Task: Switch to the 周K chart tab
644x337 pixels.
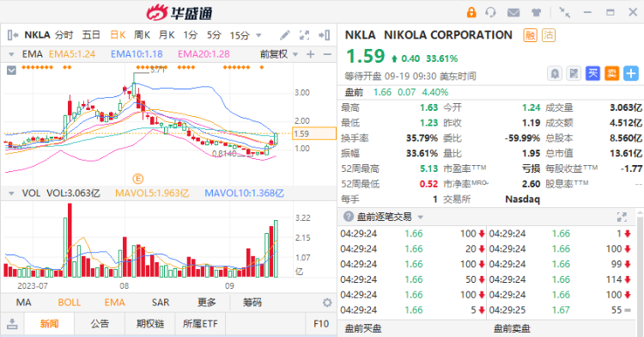Action: coord(142,35)
